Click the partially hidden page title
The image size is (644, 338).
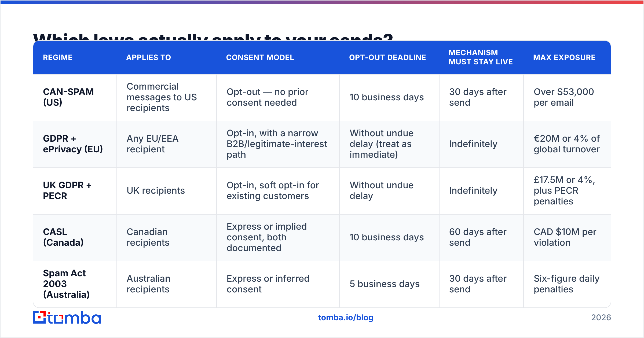pyautogui.click(x=213, y=37)
